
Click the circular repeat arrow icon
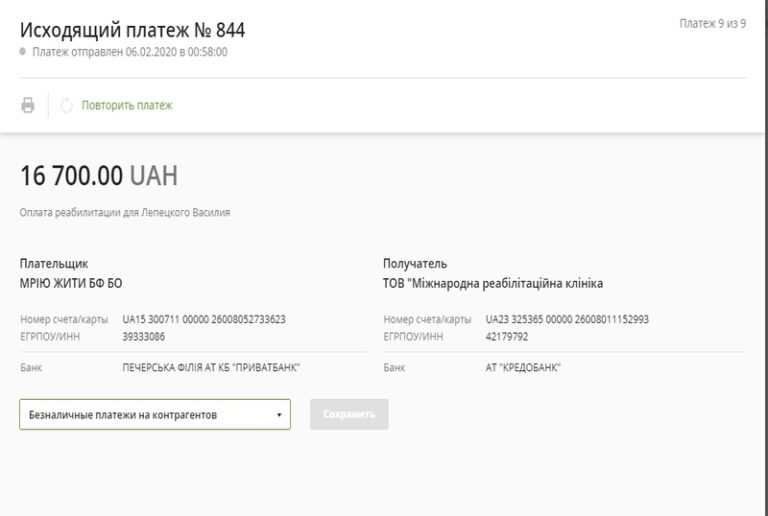pos(67,105)
